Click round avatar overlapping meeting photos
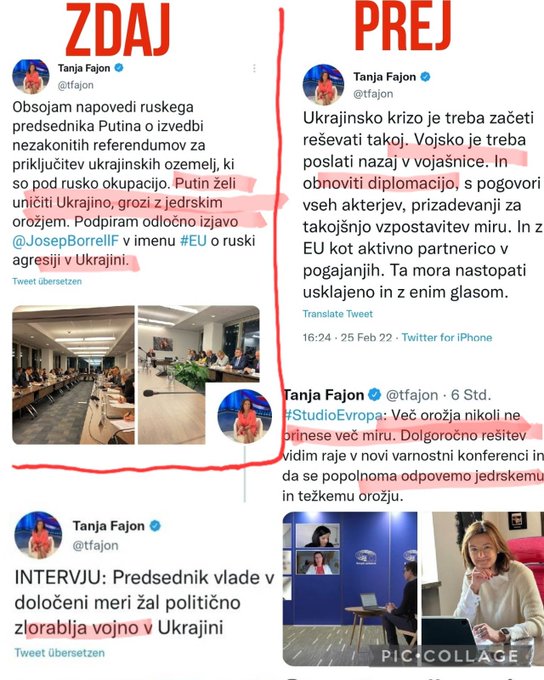This screenshot has width=544, height=680. 245,416
